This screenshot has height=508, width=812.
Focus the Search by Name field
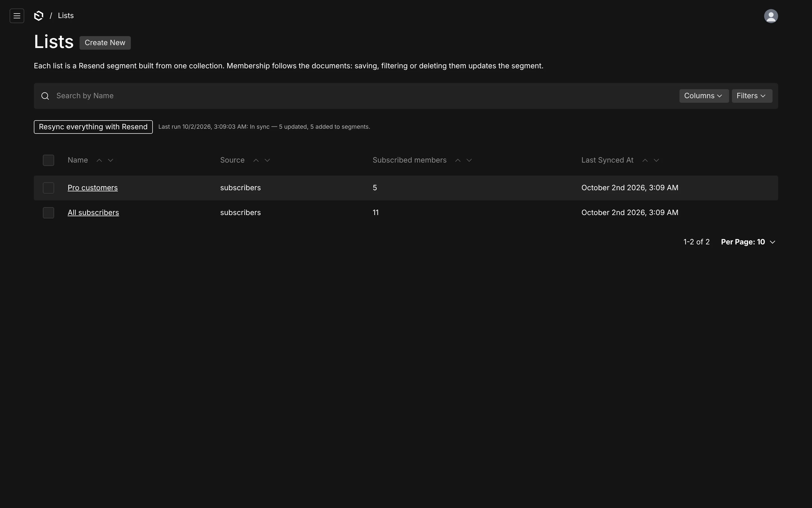click(x=364, y=96)
